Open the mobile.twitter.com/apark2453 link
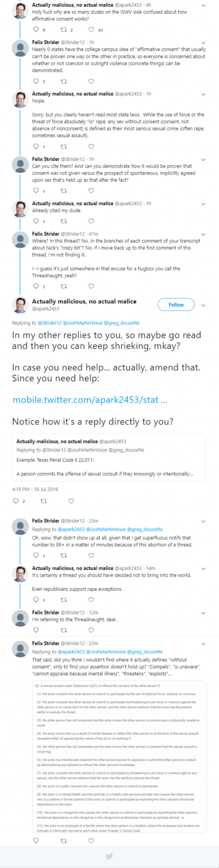The width and height of the screenshot is (219, 868). tap(90, 400)
